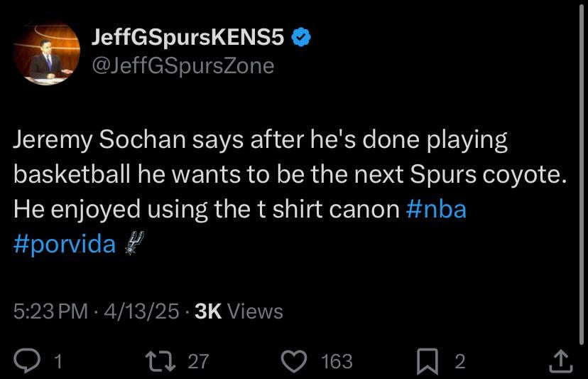Open the @JeffGSpursZone handle
This screenshot has width=588, height=379.
(x=183, y=65)
